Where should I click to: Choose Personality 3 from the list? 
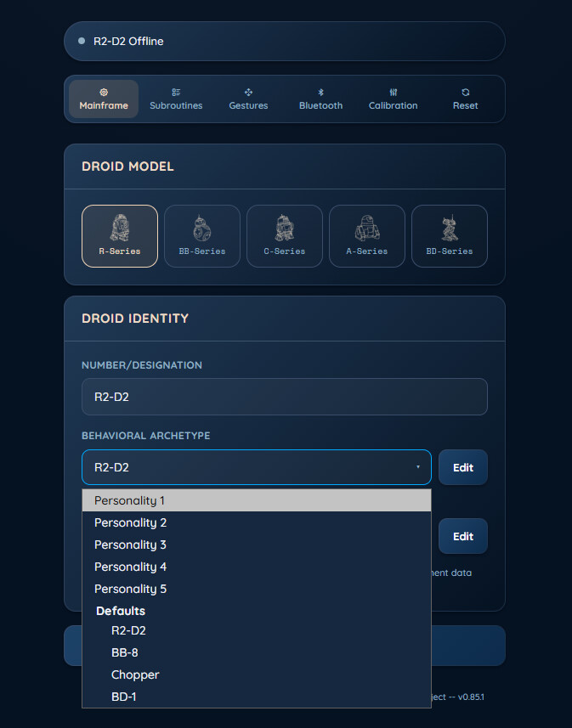coord(257,545)
